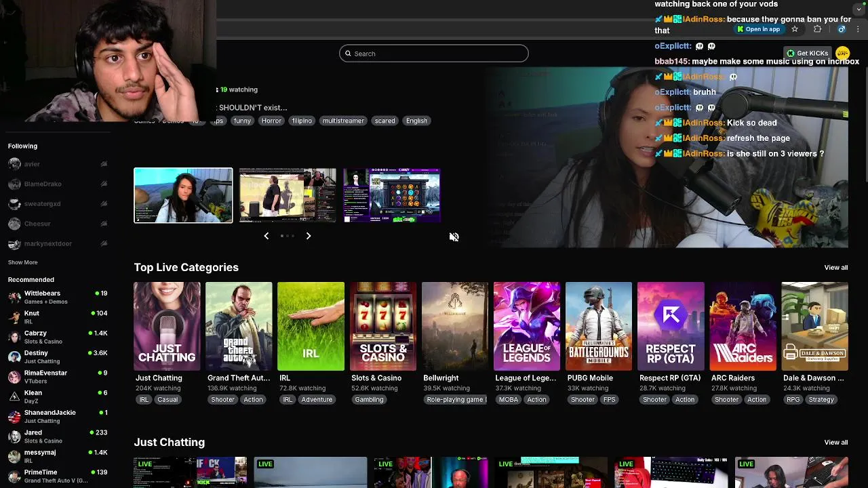This screenshot has width=868, height=488.
Task: Open the browser three-dot menu
Action: pyautogui.click(x=859, y=29)
